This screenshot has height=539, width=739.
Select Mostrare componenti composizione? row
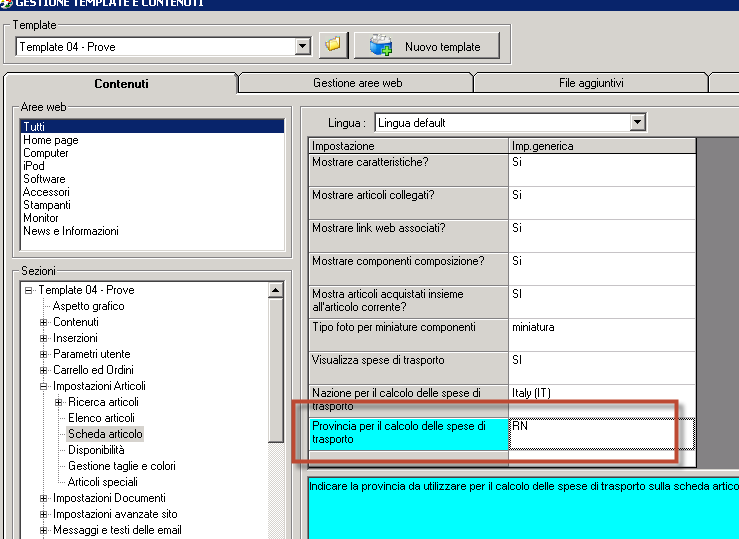click(409, 269)
